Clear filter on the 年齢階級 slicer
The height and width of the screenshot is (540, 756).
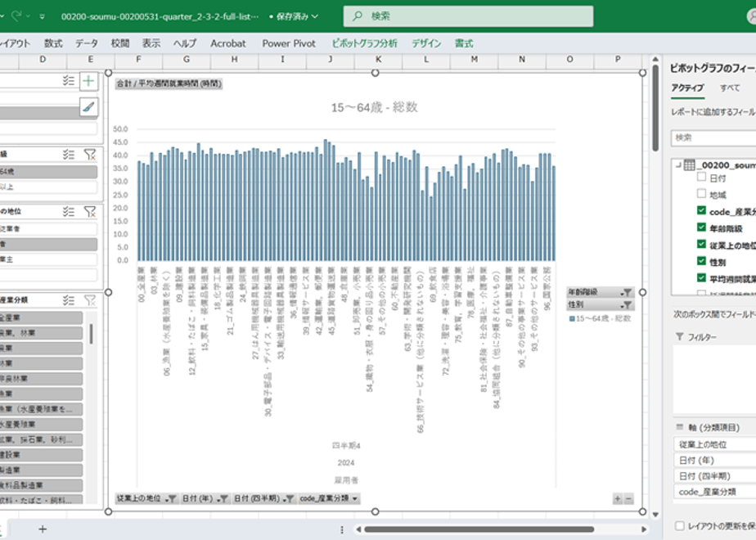point(90,155)
